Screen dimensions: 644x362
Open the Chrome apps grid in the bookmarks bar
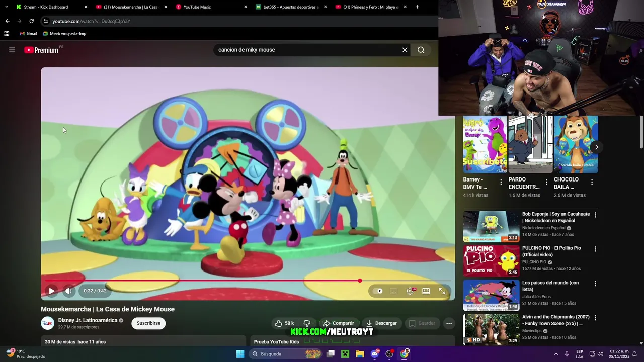[7, 34]
